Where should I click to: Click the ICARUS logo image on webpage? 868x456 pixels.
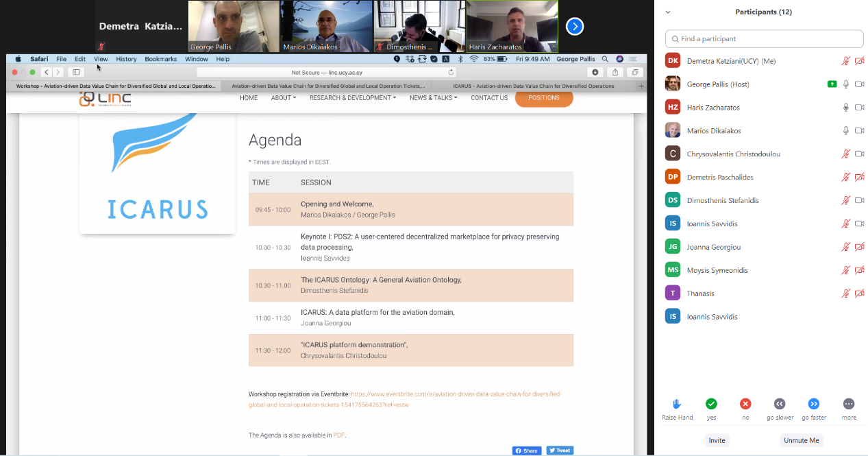point(158,173)
